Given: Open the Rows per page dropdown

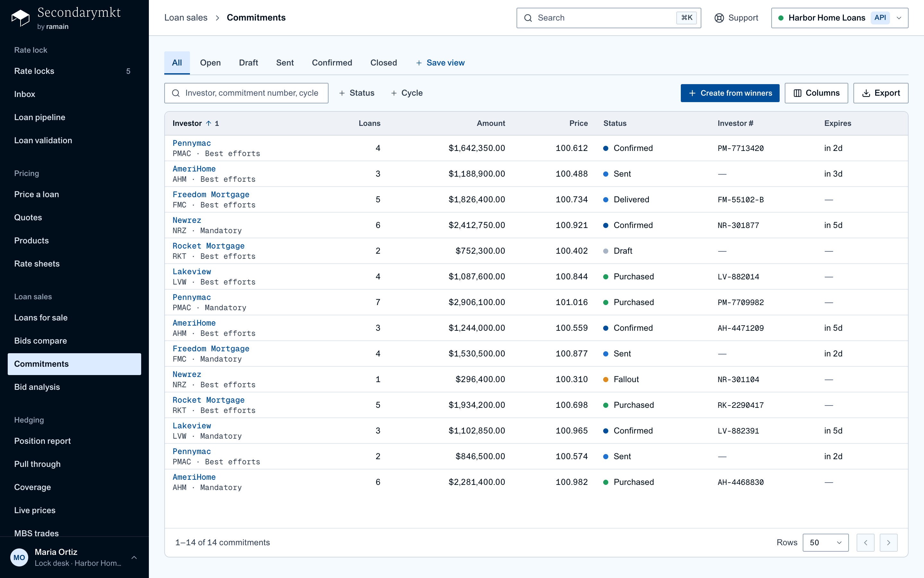Looking at the screenshot, I should click(x=826, y=542).
